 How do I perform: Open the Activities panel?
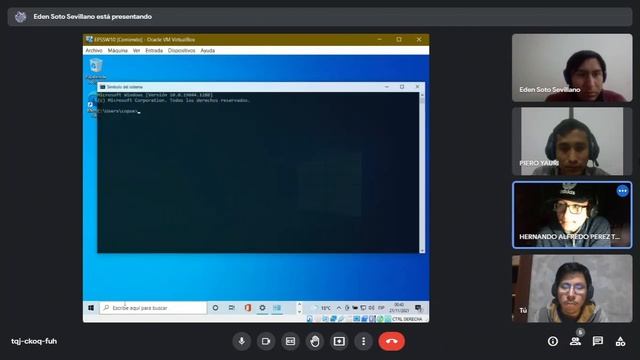[x=620, y=341]
